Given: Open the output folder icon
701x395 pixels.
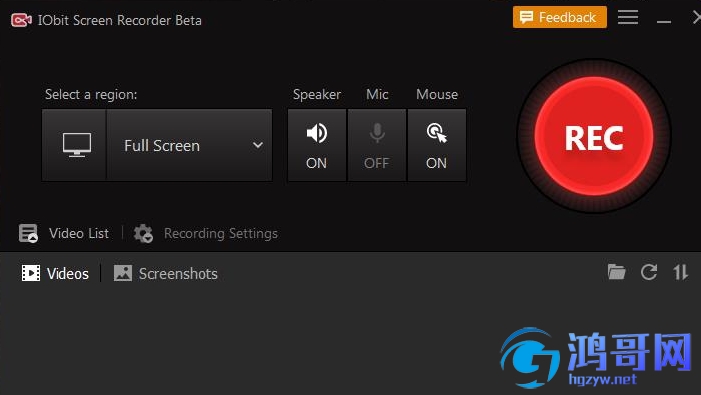Looking at the screenshot, I should pos(616,272).
